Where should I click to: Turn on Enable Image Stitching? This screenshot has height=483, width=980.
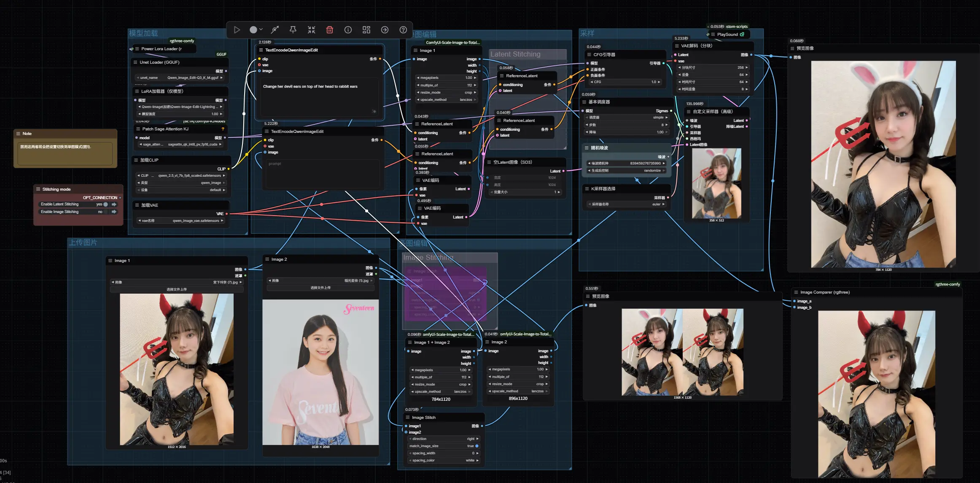pos(105,211)
